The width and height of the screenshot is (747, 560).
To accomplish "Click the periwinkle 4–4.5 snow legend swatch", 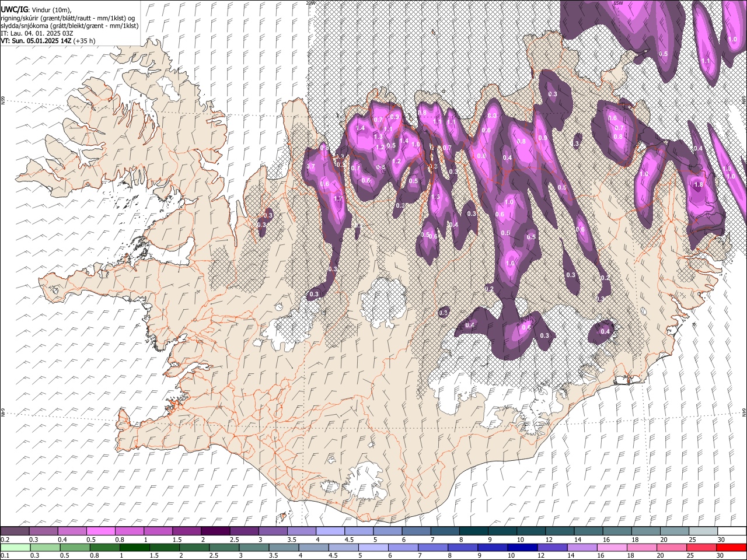I will click(x=330, y=531).
